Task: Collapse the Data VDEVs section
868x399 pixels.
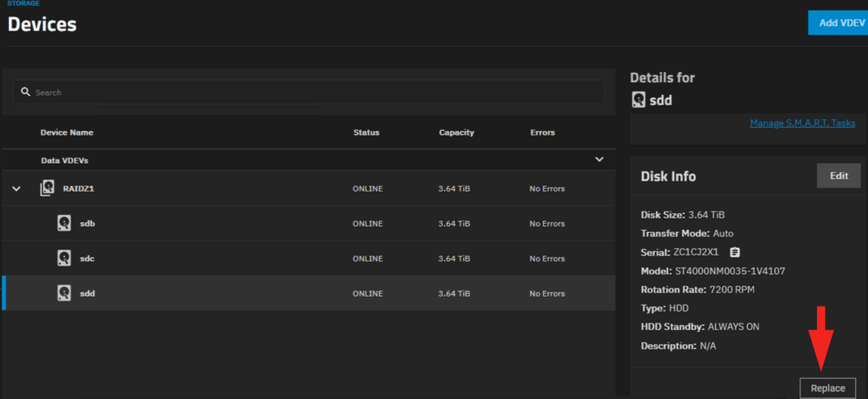Action: [x=599, y=160]
